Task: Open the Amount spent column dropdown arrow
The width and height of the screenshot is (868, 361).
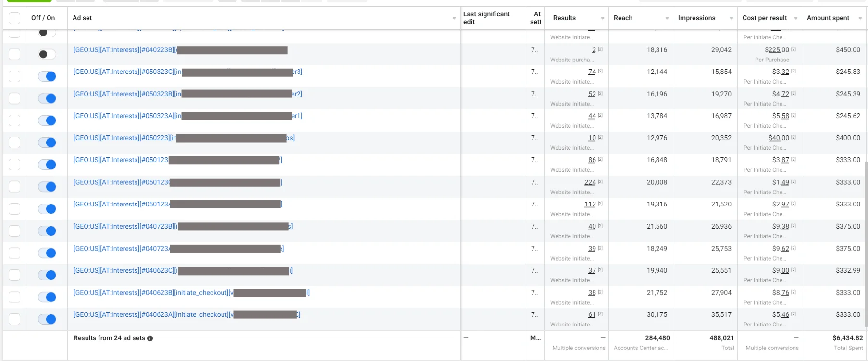Action: tap(860, 18)
